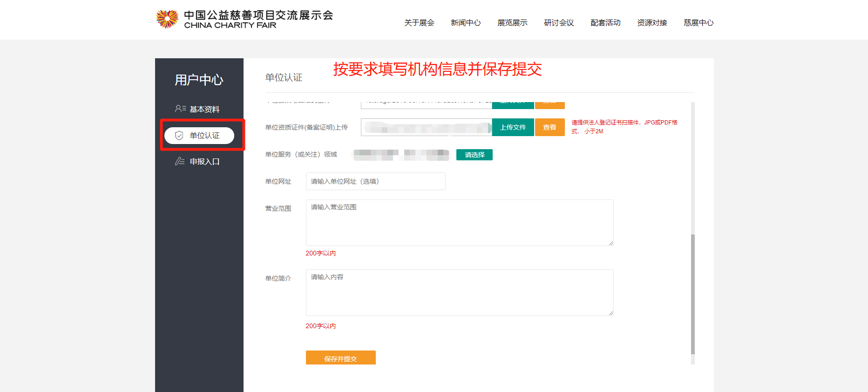Click orange 查看 button for 资质证件
Screen dimensions: 868x392
549,127
